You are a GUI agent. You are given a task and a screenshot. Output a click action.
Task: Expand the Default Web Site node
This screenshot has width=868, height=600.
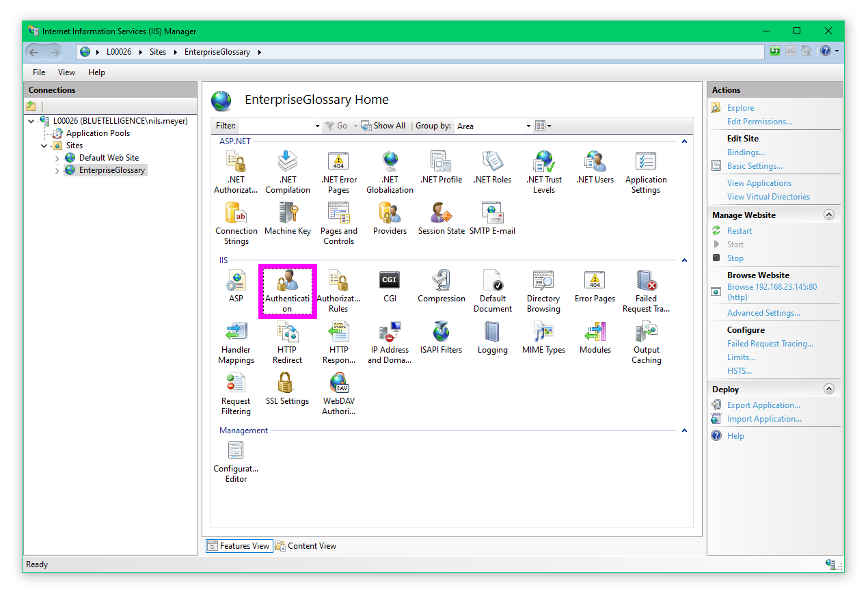57,158
